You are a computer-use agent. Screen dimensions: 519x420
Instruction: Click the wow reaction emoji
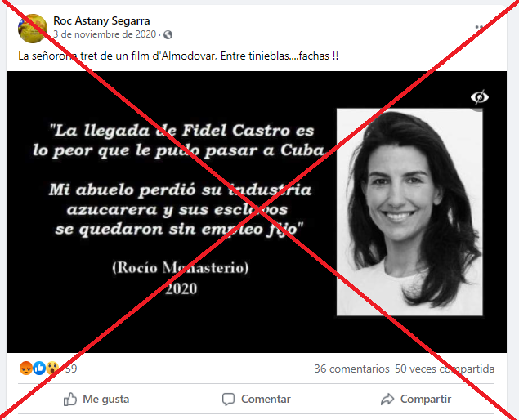point(52,368)
